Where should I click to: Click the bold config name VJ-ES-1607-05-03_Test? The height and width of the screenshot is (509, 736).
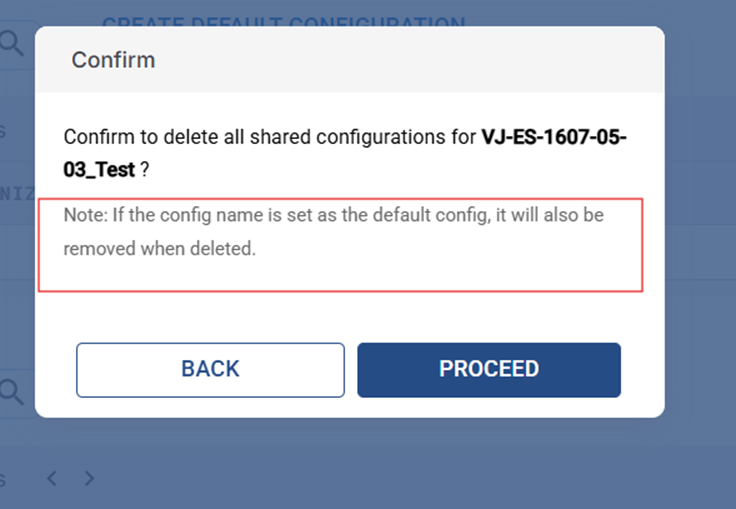point(553,137)
